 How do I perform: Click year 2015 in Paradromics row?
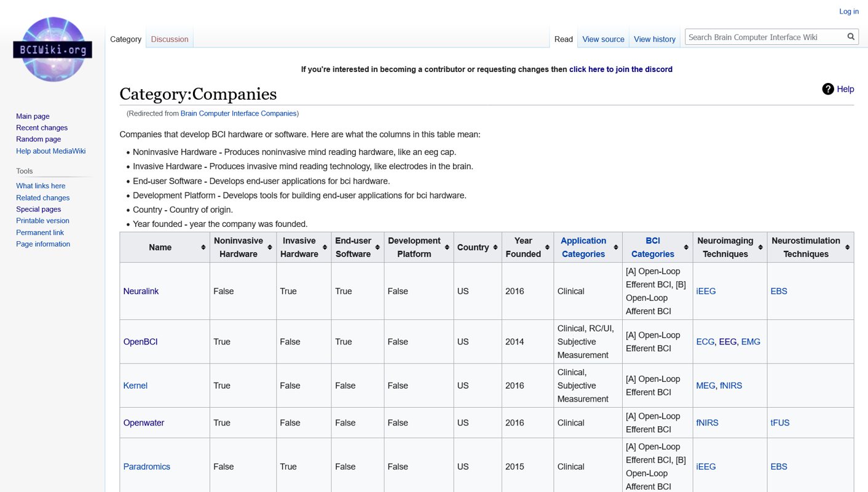(515, 466)
